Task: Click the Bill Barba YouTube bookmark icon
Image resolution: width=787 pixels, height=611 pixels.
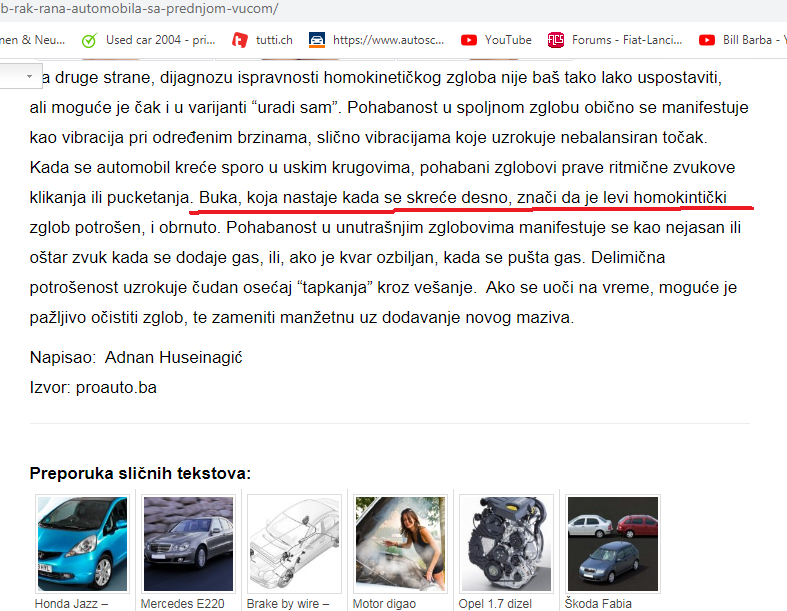Action: point(707,40)
